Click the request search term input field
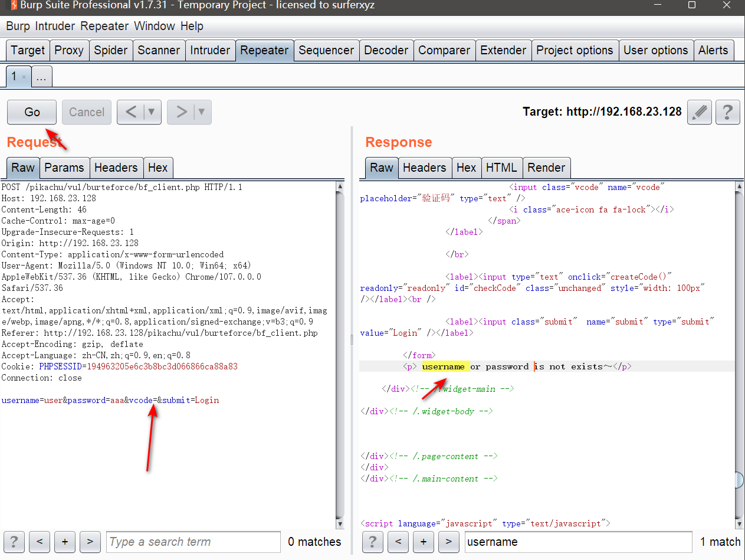The image size is (745, 560). point(193,542)
